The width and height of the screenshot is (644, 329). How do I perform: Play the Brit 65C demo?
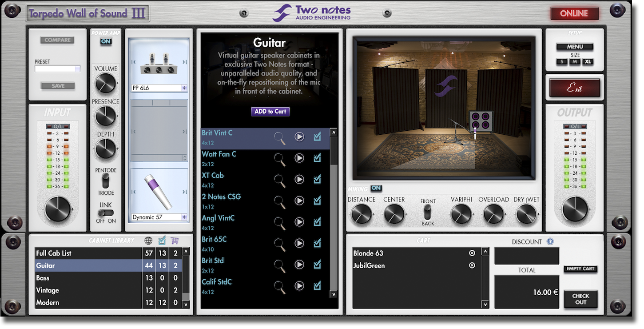[299, 243]
